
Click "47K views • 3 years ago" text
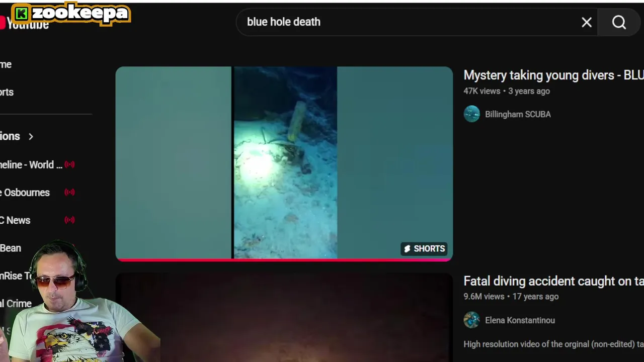click(507, 91)
